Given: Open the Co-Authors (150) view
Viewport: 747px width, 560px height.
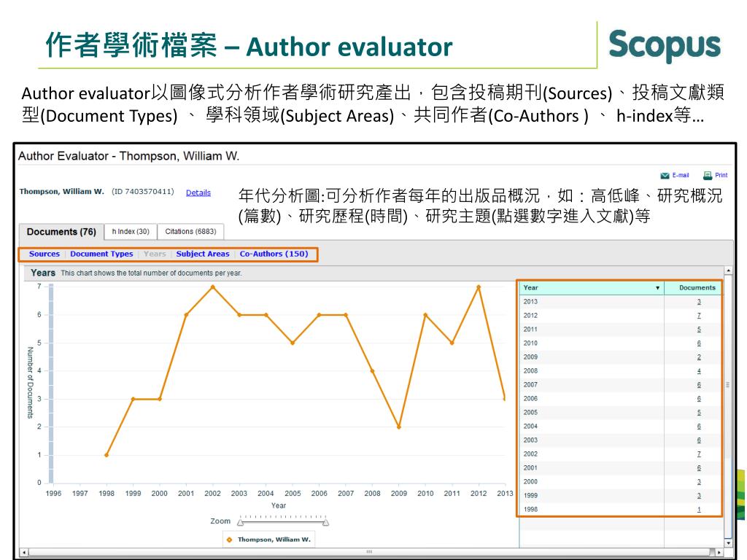Looking at the screenshot, I should (274, 254).
